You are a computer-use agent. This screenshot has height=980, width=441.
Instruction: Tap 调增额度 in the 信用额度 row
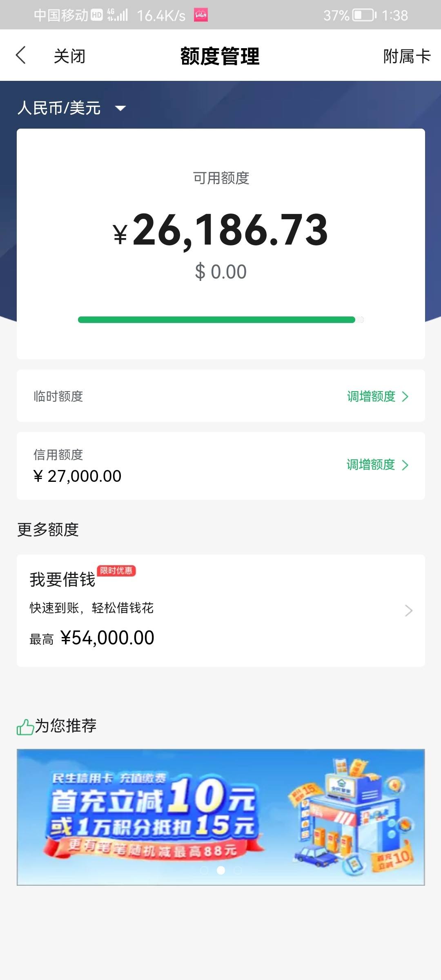(x=371, y=465)
